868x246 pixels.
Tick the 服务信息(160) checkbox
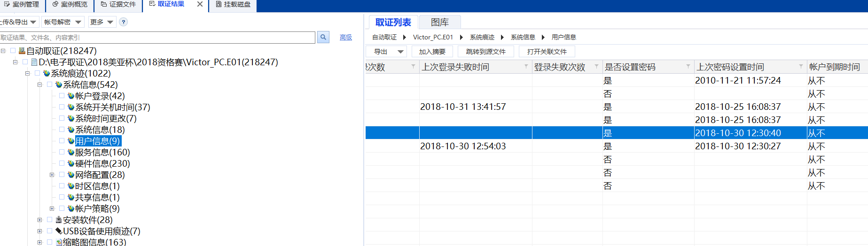pos(62,152)
